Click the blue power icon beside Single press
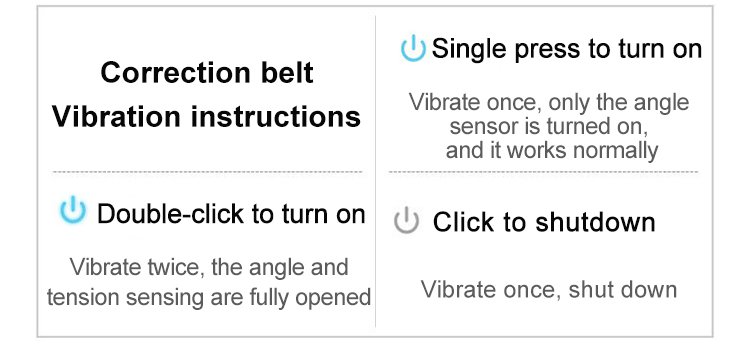The image size is (750, 363). pos(413,48)
